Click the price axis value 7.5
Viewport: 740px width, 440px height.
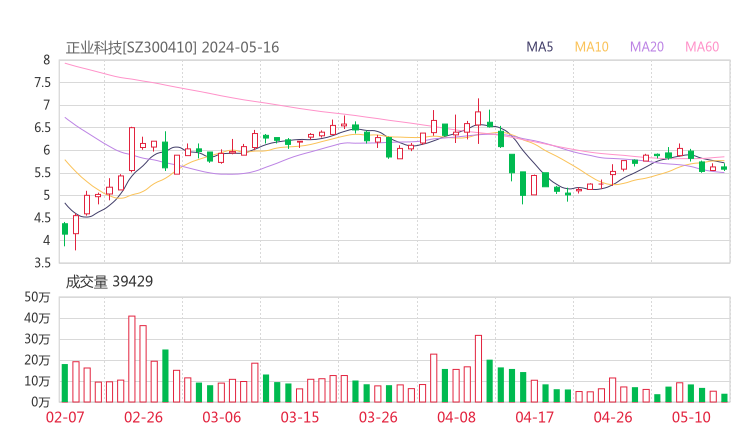pos(42,83)
